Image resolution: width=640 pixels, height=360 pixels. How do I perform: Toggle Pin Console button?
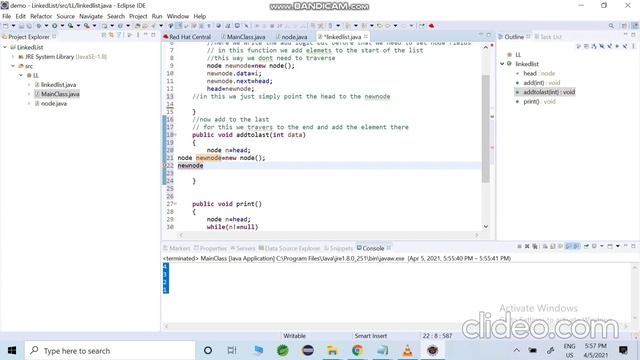coord(586,246)
